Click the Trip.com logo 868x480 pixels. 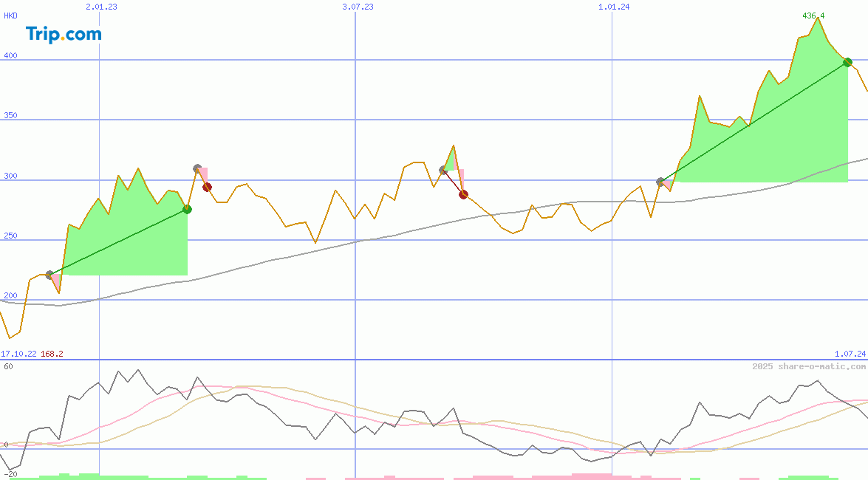[64, 34]
